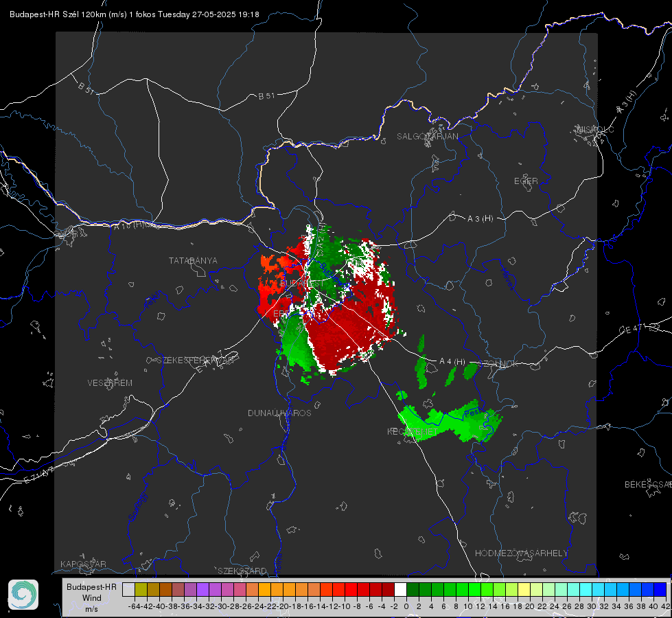The image size is (672, 618).
Task: Click the EGER city label
Action: pos(526,181)
